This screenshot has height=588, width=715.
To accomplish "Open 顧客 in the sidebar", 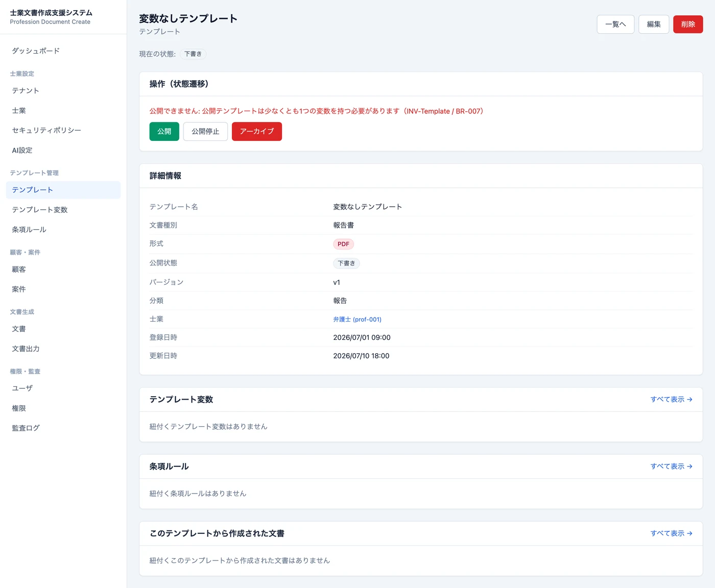I will 63,269.
